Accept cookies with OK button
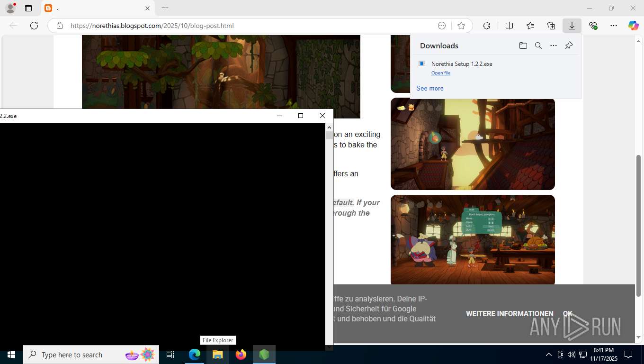 coord(567,314)
